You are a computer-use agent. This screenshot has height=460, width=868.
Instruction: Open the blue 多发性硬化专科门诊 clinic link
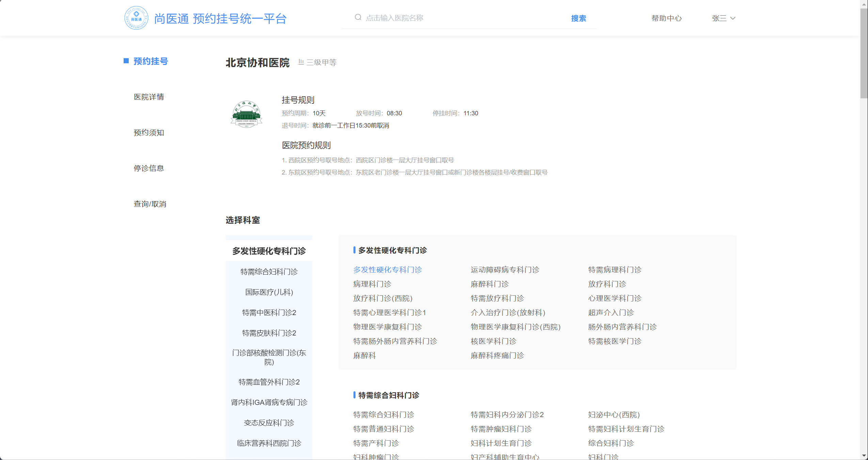[388, 269]
